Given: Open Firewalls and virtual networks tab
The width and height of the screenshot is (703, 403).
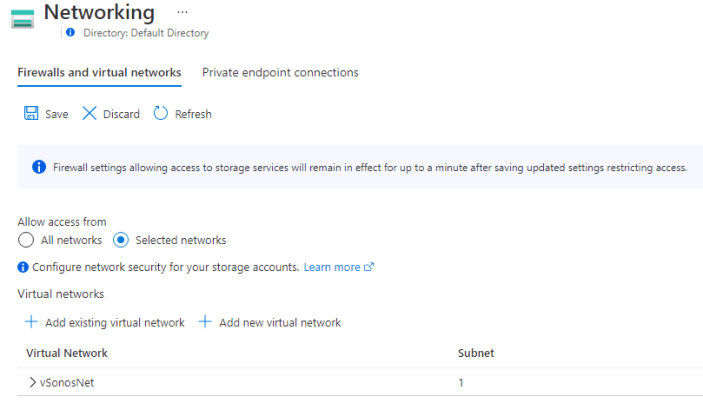Looking at the screenshot, I should coord(99,73).
